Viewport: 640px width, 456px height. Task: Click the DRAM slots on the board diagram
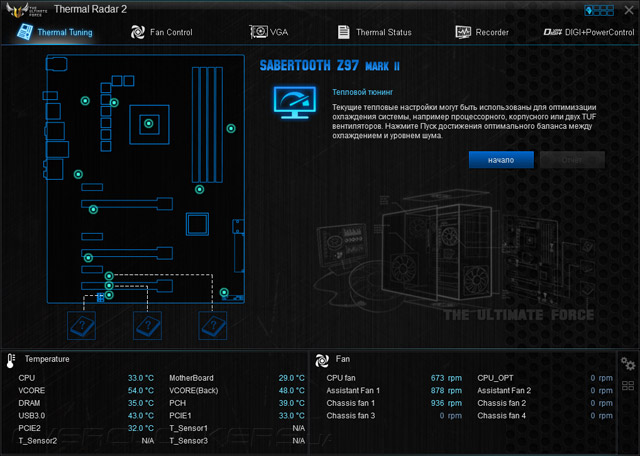point(207,125)
